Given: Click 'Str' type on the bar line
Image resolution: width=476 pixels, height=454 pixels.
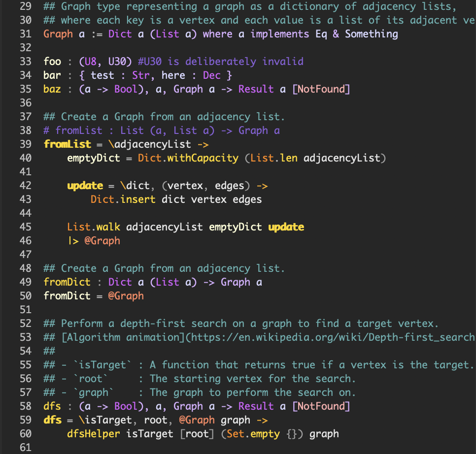Looking at the screenshot, I should (141, 75).
